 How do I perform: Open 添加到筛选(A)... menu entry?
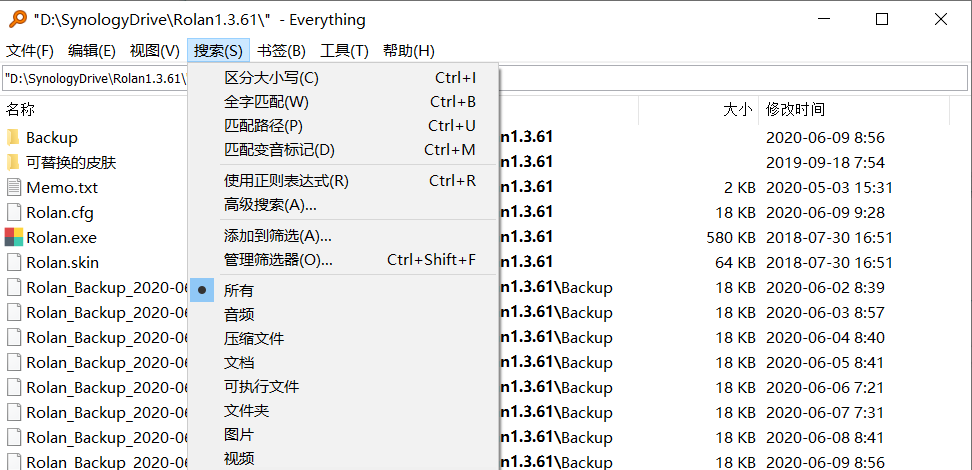343,236
